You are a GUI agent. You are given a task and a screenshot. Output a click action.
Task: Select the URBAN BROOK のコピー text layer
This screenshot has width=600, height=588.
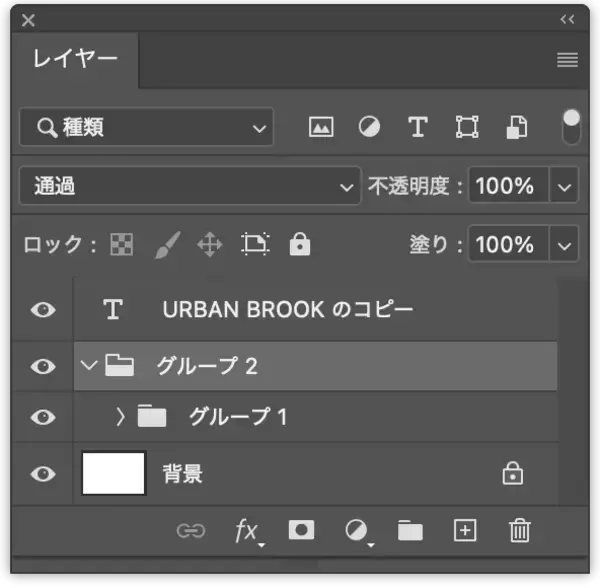(315, 309)
